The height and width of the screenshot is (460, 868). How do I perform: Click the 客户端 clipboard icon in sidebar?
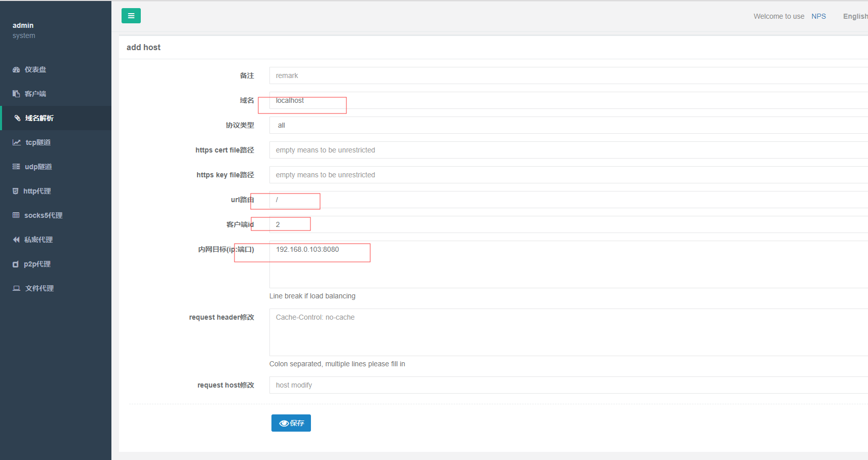tap(16, 94)
